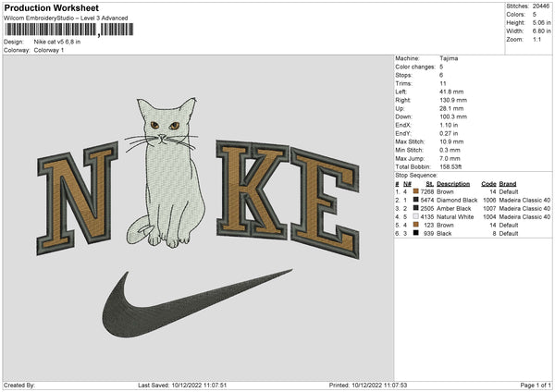The image size is (555, 392).
Task: Click the stitch count '2505'
Action: click(427, 209)
